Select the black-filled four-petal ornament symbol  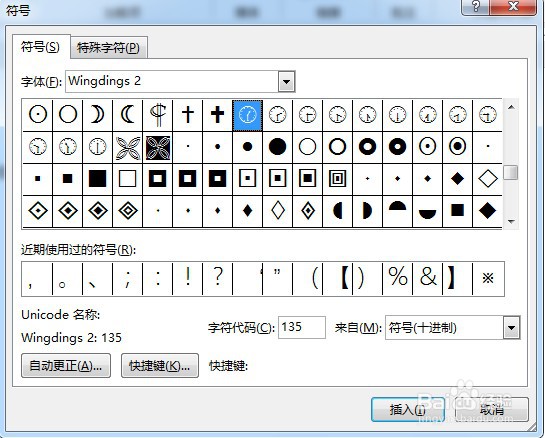pyautogui.click(x=158, y=147)
